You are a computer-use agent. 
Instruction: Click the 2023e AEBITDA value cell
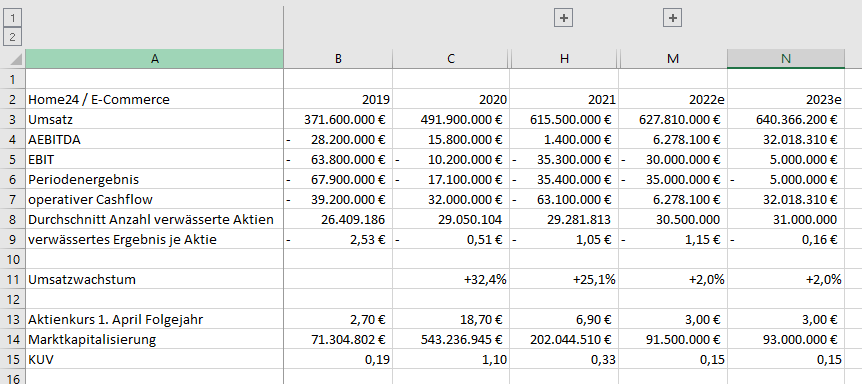(786, 140)
